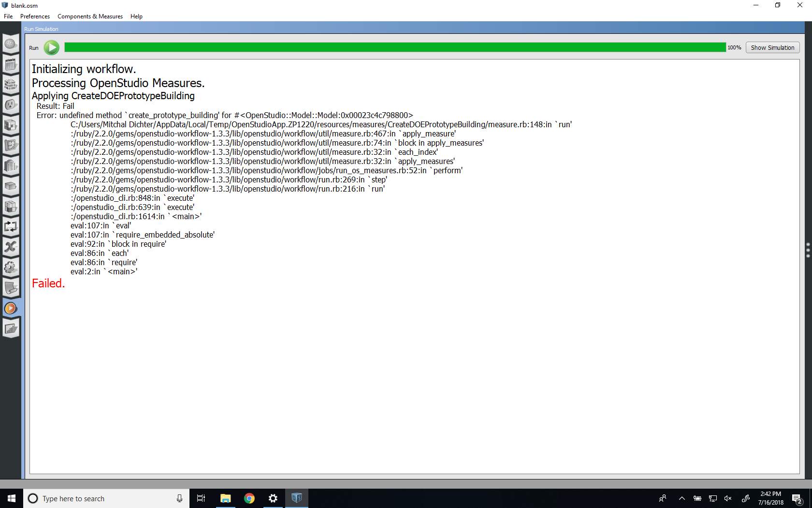Select the Schedules calendar icon
Screen dimensions: 812x508
[11, 64]
